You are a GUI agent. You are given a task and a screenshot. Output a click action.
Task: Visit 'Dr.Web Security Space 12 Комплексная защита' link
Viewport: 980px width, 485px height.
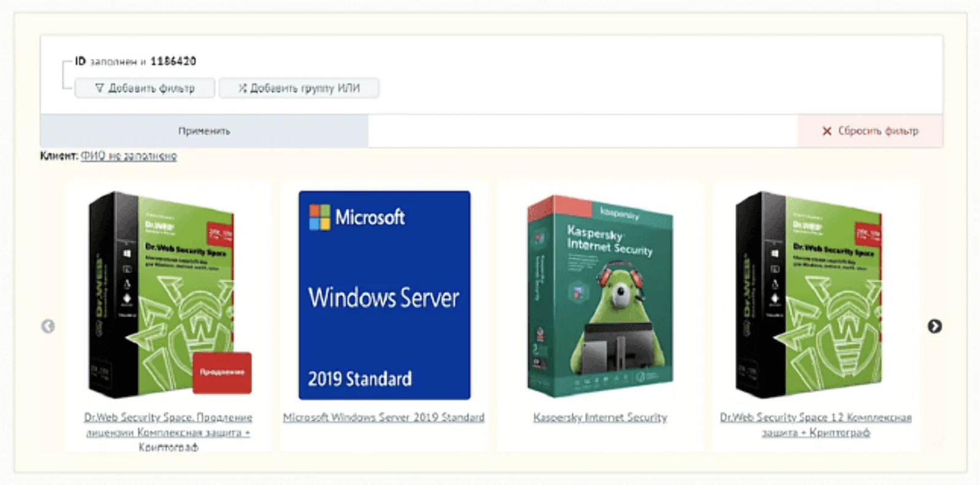tap(816, 425)
